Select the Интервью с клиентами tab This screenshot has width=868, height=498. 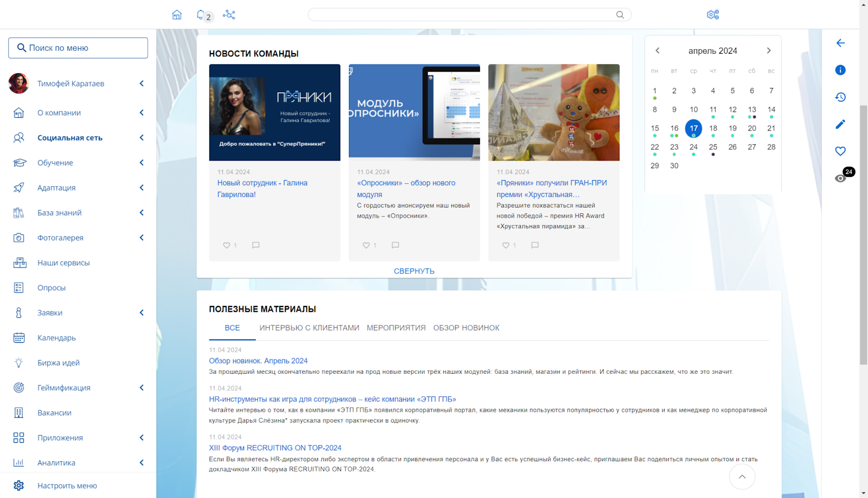point(309,328)
